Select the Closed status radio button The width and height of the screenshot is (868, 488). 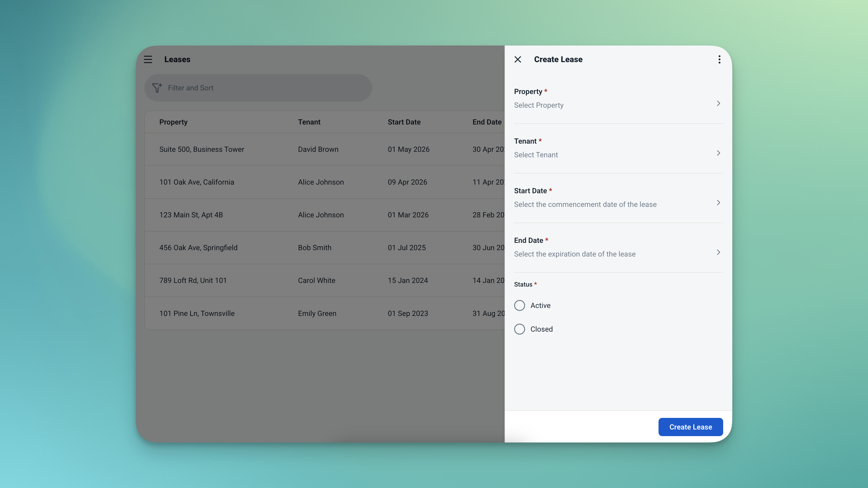pyautogui.click(x=519, y=329)
